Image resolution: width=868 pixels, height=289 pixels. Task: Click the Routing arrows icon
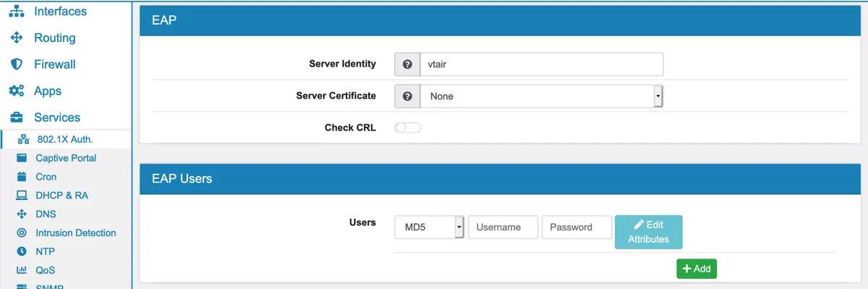click(16, 38)
